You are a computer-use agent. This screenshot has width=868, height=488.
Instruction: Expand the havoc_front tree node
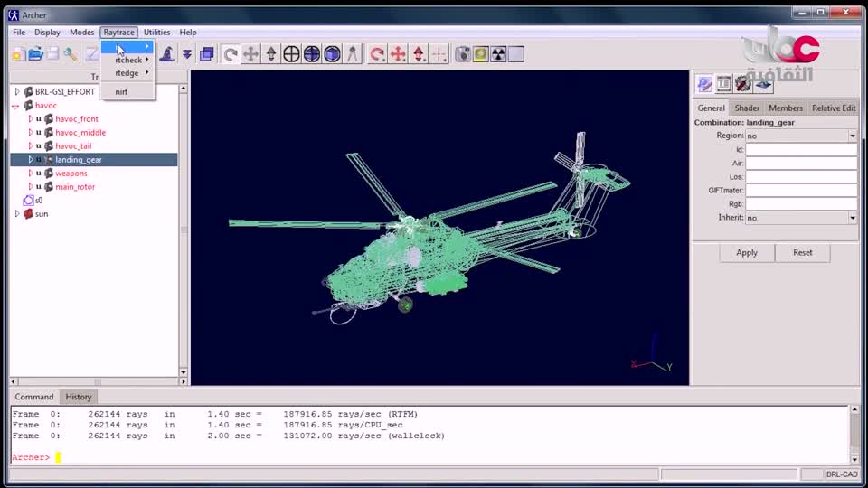30,119
